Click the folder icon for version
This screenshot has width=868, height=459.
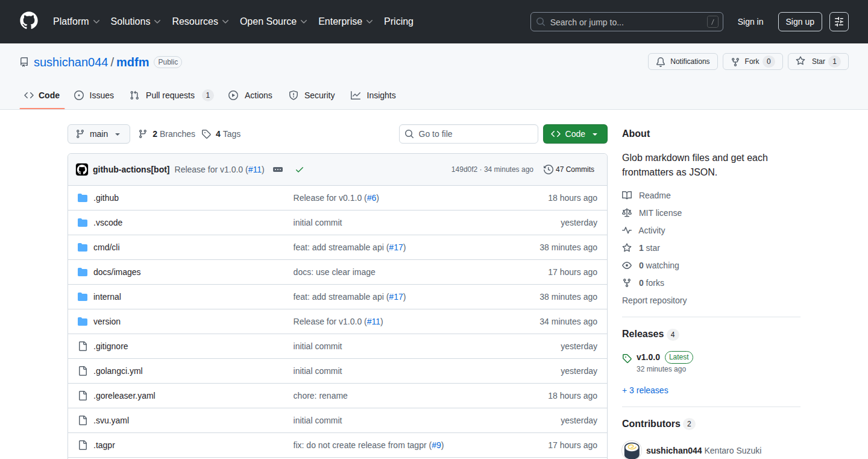(x=83, y=321)
